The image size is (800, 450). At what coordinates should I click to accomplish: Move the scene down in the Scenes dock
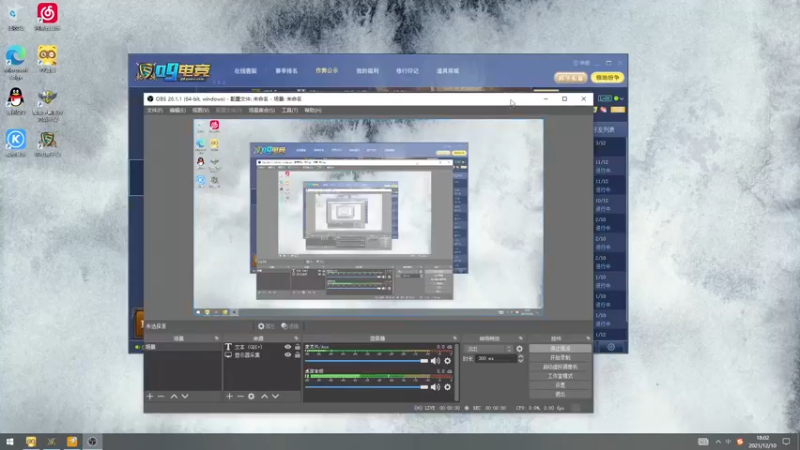coord(185,396)
